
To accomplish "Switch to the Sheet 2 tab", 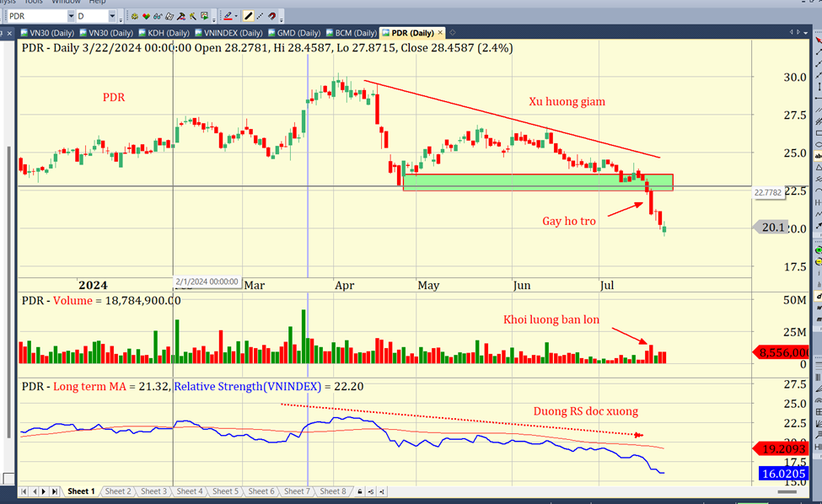I will (x=118, y=491).
